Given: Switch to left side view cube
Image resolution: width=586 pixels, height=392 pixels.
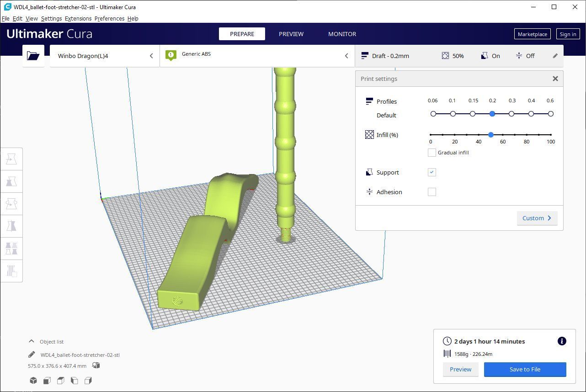Looking at the screenshot, I should click(x=74, y=381).
